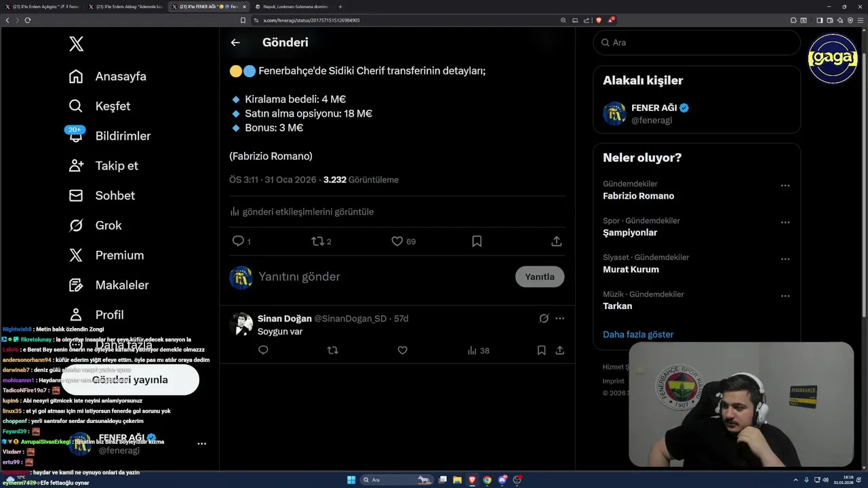Click Daha fazla göster link
The image size is (868, 488).
[638, 335]
